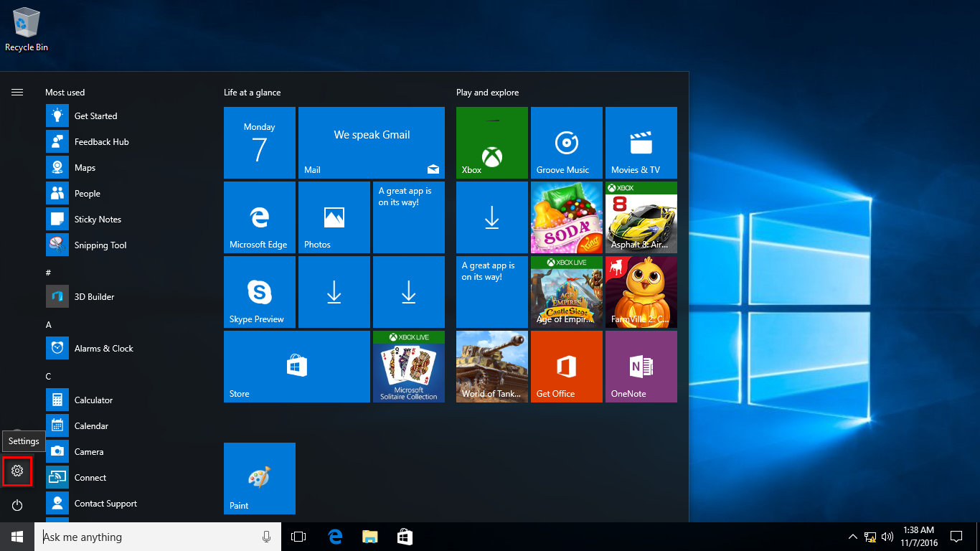The width and height of the screenshot is (980, 551).
Task: Click 'Life at a glance' group title
Action: pyautogui.click(x=253, y=93)
